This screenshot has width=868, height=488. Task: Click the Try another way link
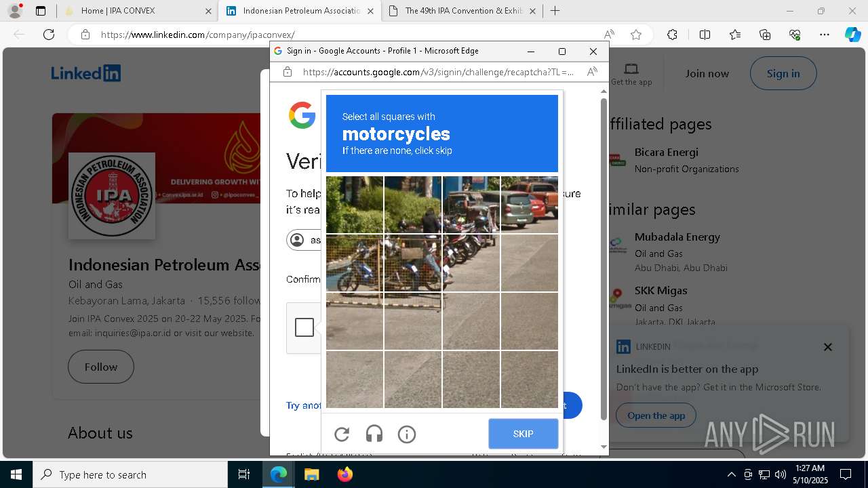tap(303, 405)
